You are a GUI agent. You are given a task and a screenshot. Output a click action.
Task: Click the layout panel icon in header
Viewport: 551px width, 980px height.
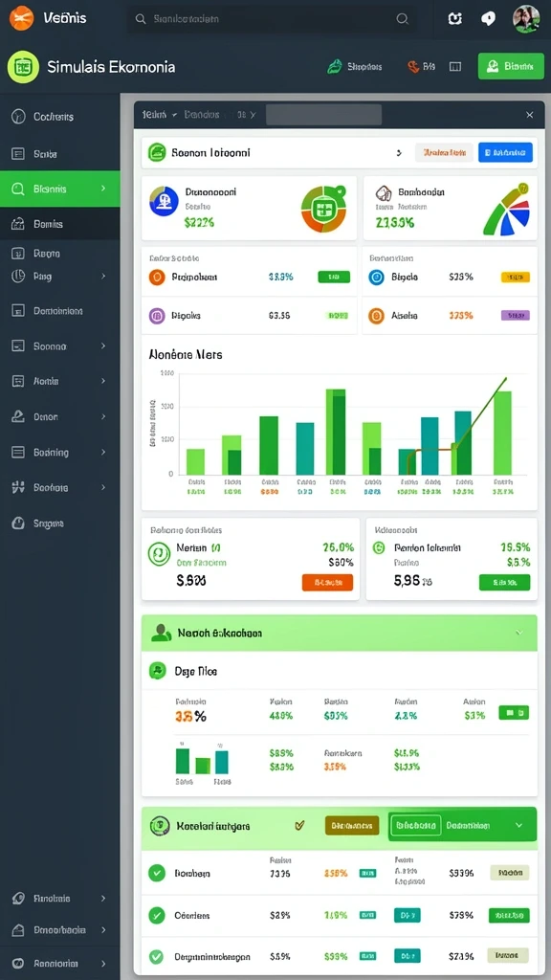455,67
